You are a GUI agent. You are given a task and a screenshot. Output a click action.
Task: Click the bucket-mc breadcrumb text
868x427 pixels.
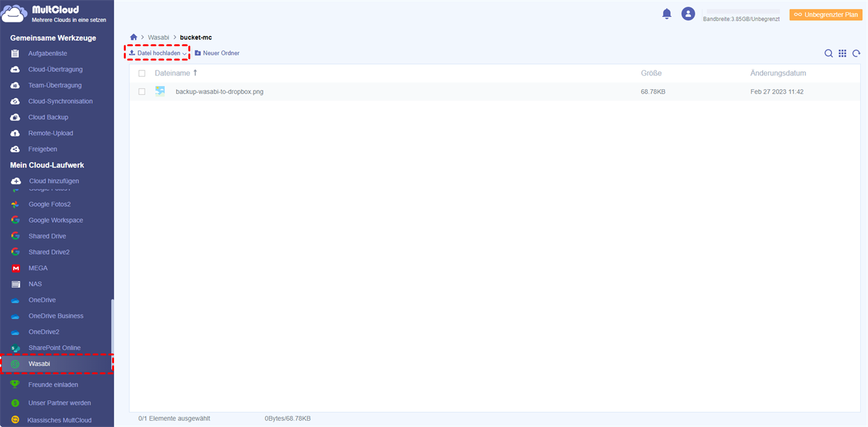(x=196, y=38)
